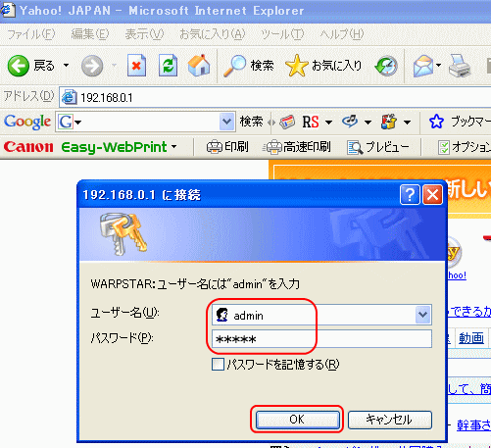Expand the username dropdown arrow
This screenshot has width=491, height=448.
pos(422,315)
